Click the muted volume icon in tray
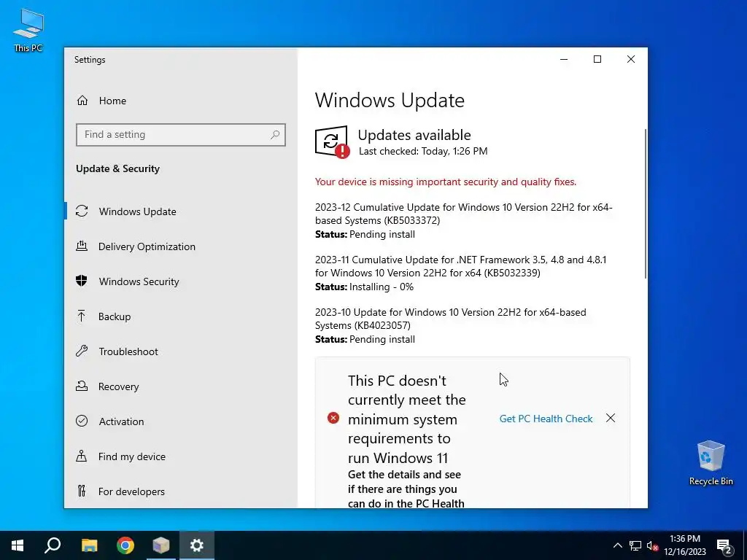 pyautogui.click(x=653, y=545)
